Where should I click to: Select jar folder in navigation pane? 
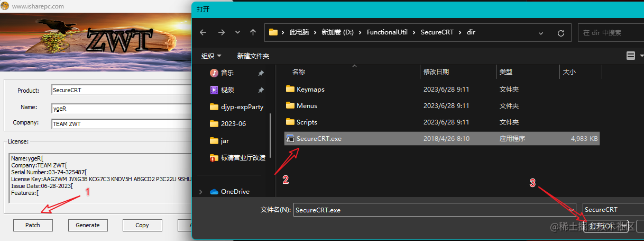[x=219, y=140]
